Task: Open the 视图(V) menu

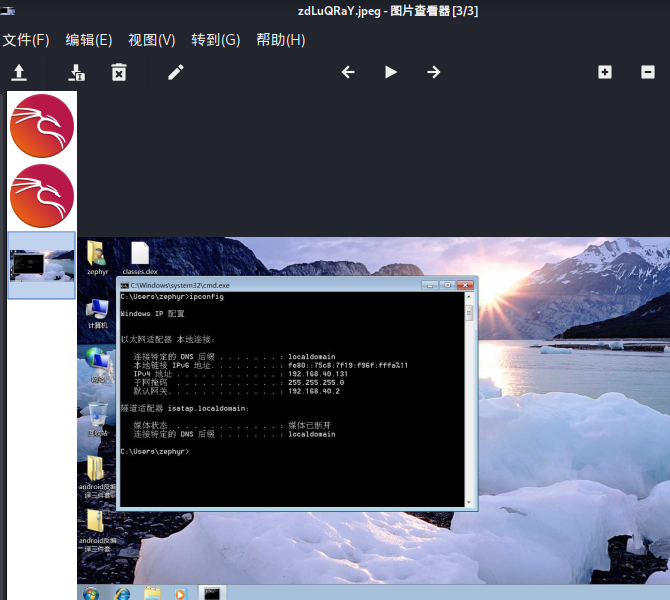Action: point(152,40)
